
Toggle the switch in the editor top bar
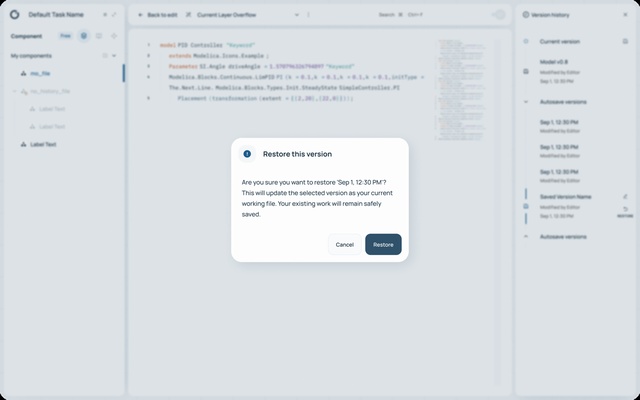[498, 15]
